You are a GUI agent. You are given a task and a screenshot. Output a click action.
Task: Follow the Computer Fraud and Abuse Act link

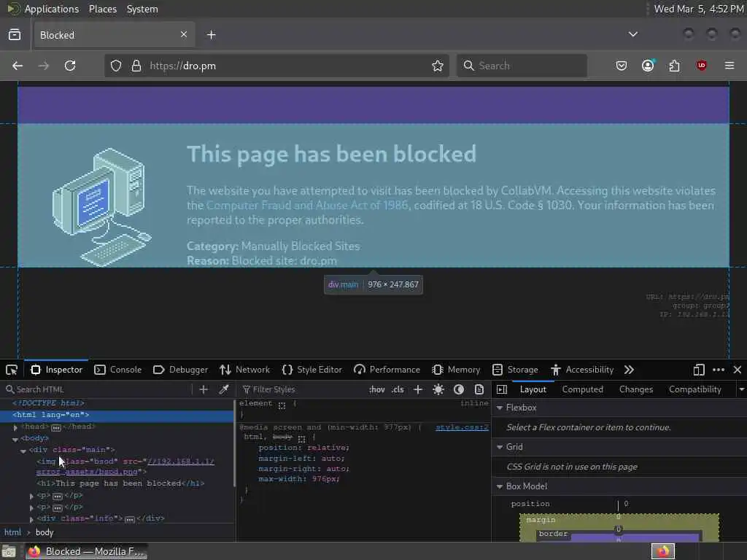pos(307,205)
